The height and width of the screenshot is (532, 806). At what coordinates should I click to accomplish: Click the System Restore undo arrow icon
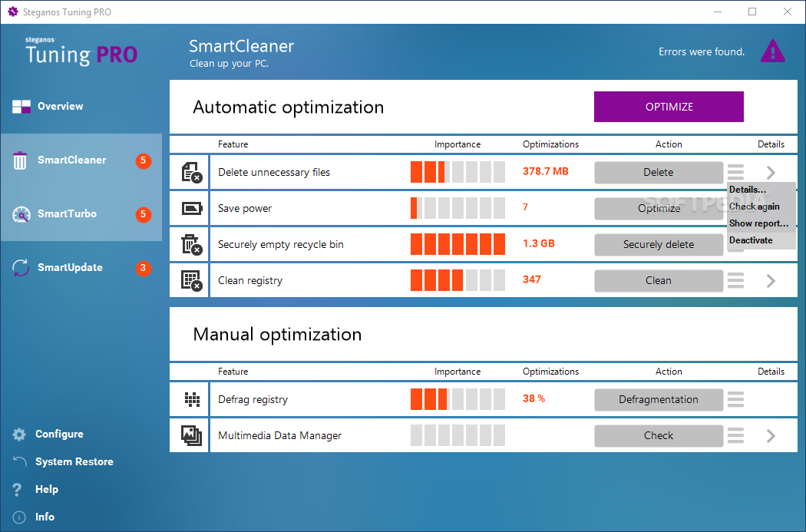pyautogui.click(x=19, y=461)
